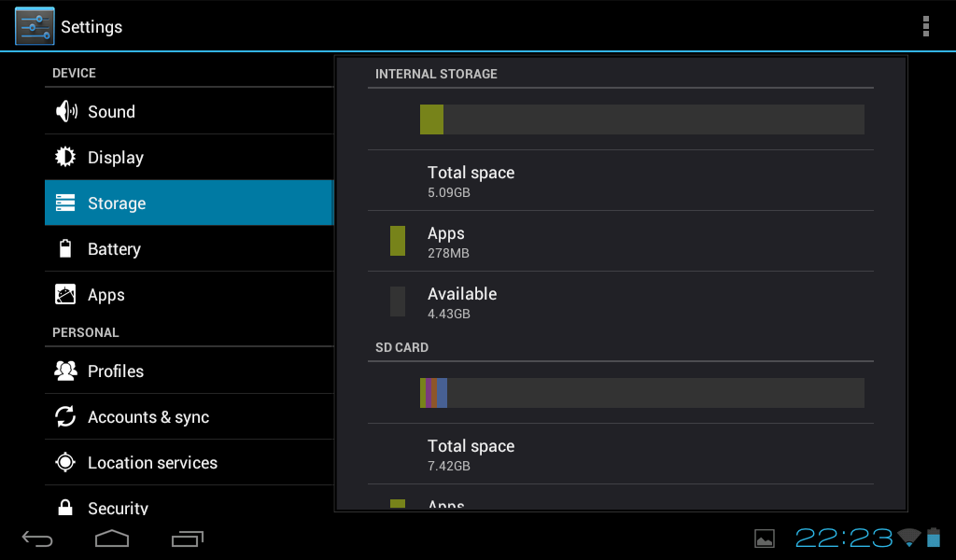Select the Security padlock icon
The height and width of the screenshot is (560, 956).
coord(66,507)
